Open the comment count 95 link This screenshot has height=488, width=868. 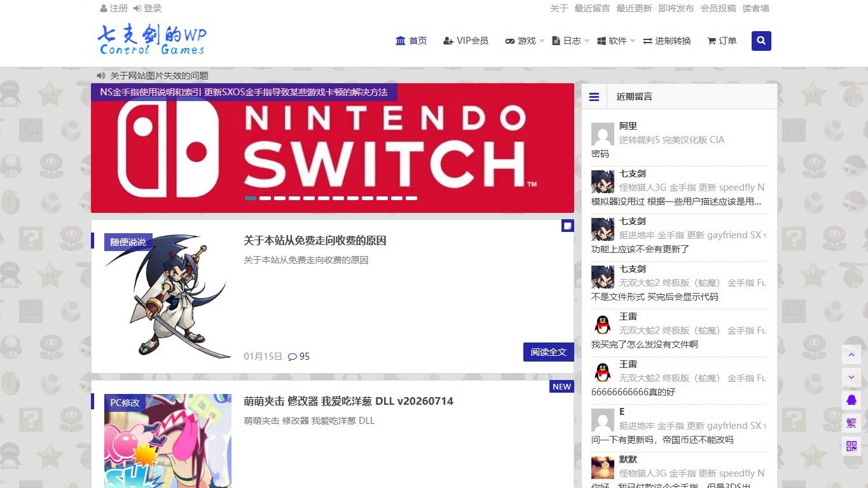click(x=299, y=356)
